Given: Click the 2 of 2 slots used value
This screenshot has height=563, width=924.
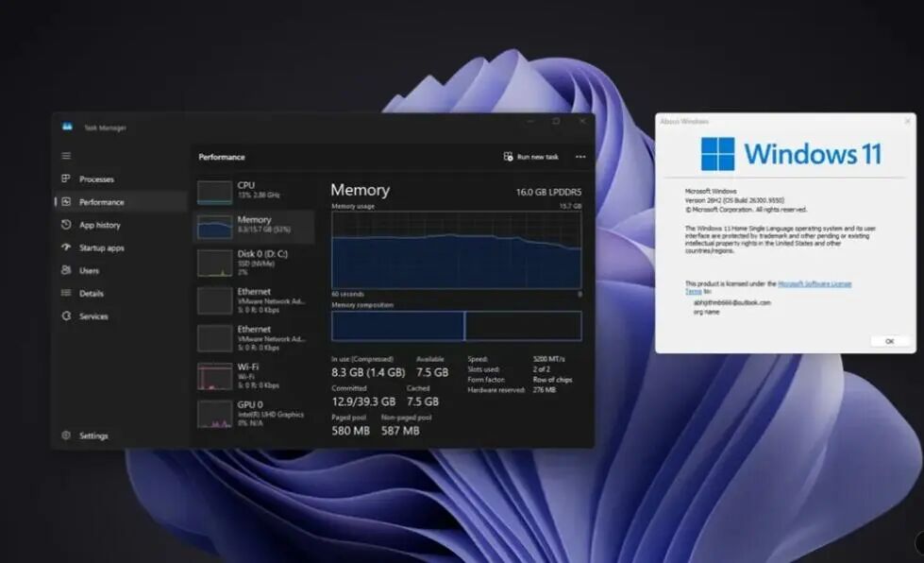Looking at the screenshot, I should pyautogui.click(x=542, y=369).
